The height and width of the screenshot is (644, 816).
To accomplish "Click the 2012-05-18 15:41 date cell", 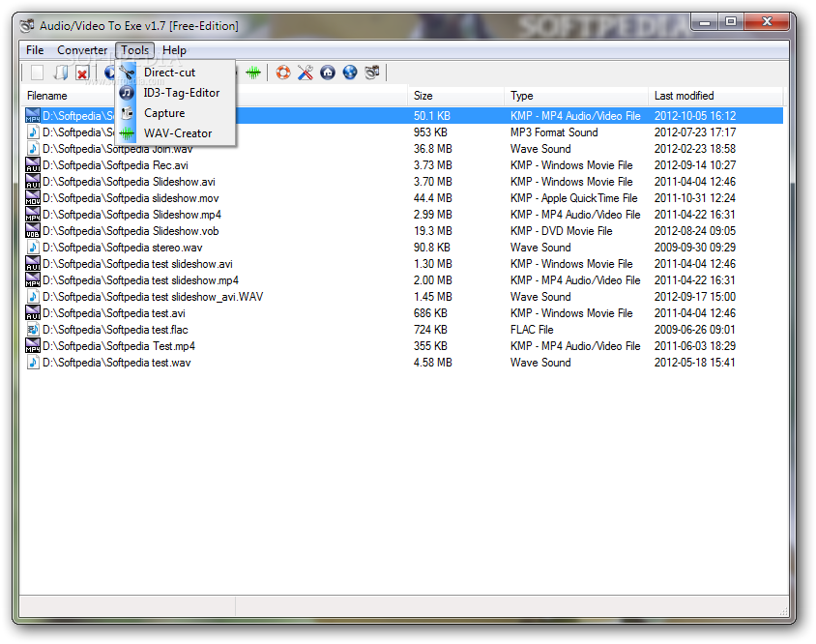I will (695, 363).
